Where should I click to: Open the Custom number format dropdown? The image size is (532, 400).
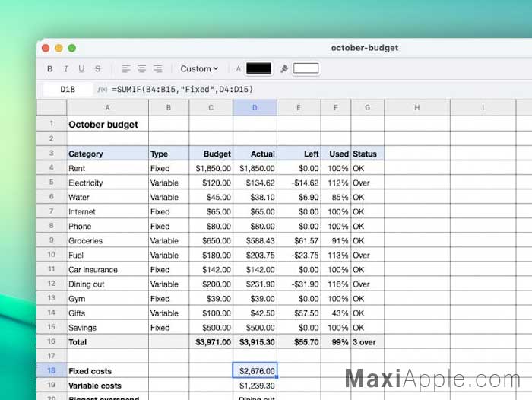click(x=199, y=69)
